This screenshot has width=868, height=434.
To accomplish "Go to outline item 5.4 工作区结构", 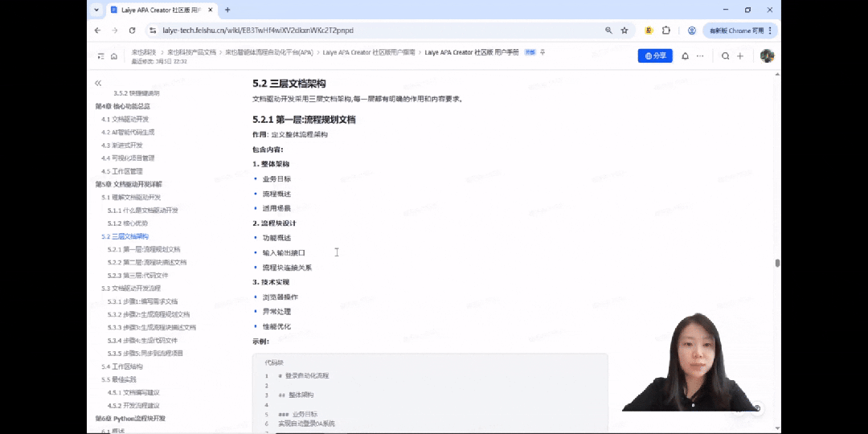I will click(x=122, y=366).
